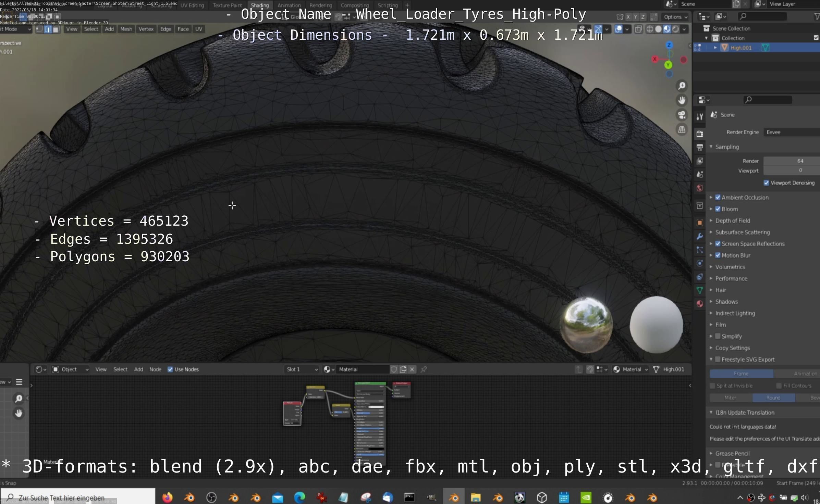
Task: Open the World properties tab icon
Action: 700,188
